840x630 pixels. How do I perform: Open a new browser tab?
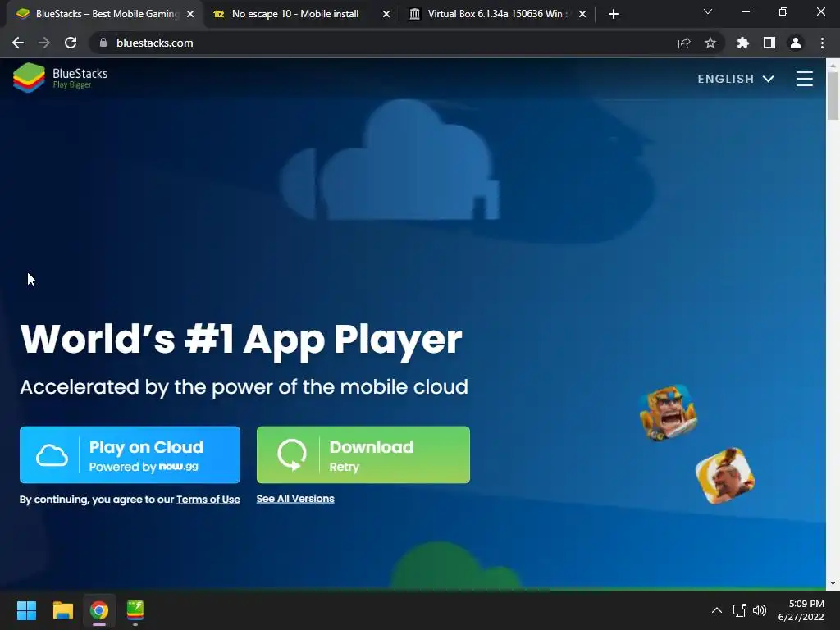click(614, 14)
